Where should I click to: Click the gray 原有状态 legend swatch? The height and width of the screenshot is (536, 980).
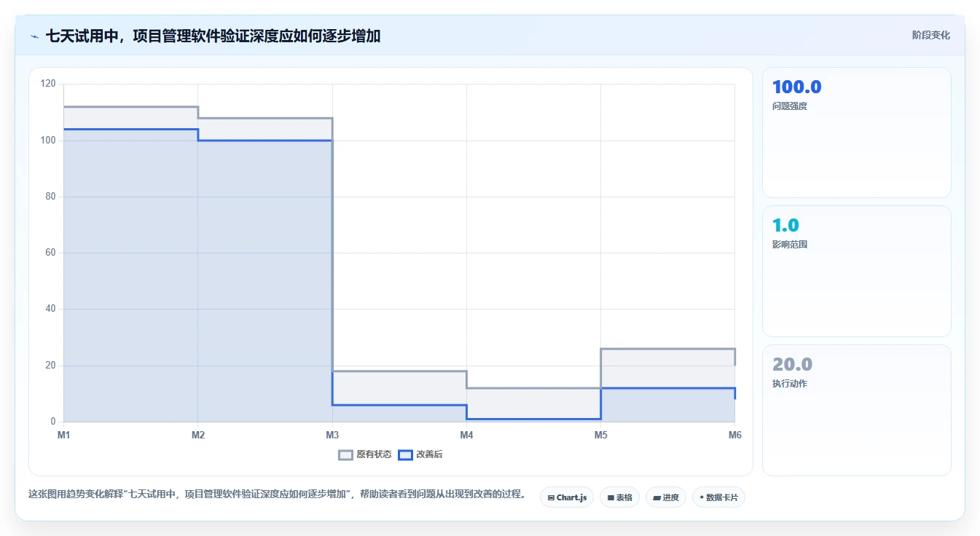coord(345,455)
